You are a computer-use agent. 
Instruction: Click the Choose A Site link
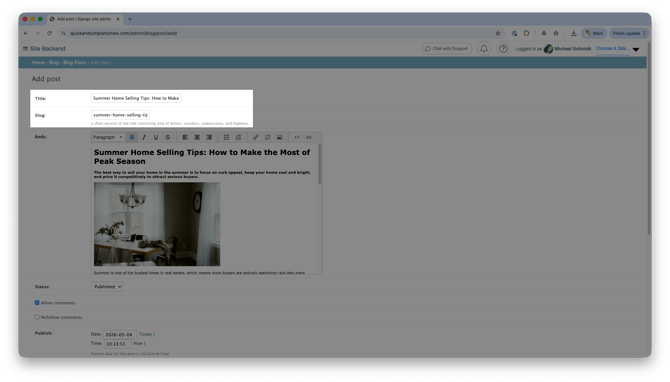[612, 48]
